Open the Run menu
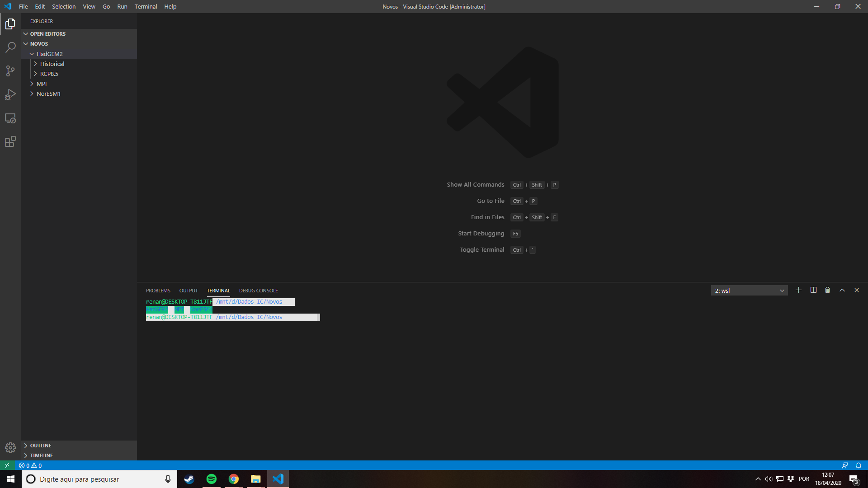Image resolution: width=868 pixels, height=488 pixels. (x=122, y=6)
